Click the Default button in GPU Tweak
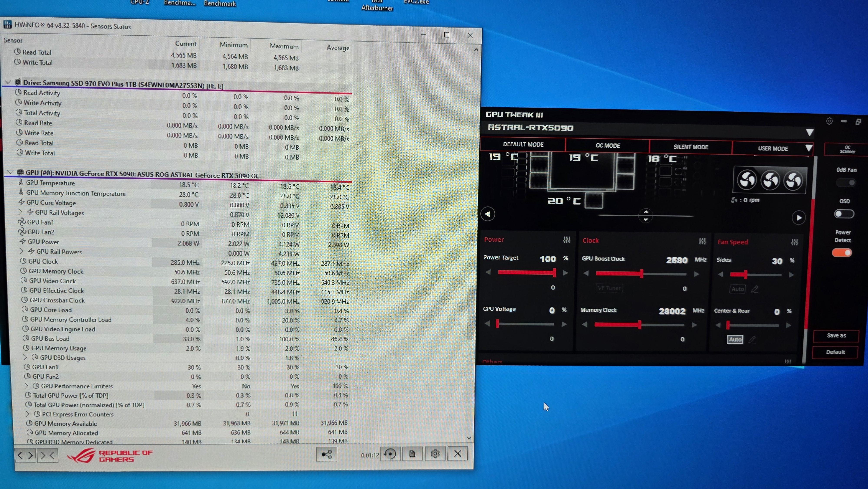This screenshot has height=489, width=868. point(835,352)
